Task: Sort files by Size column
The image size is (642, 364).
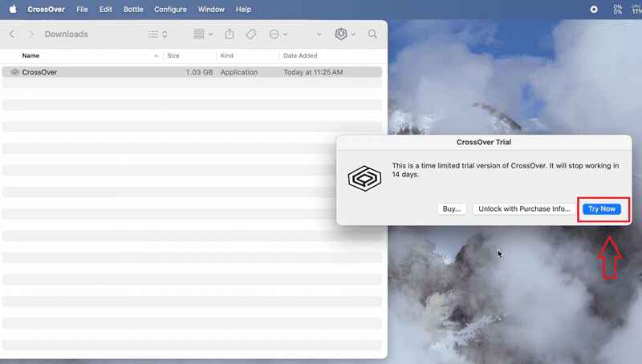Action: [x=173, y=55]
